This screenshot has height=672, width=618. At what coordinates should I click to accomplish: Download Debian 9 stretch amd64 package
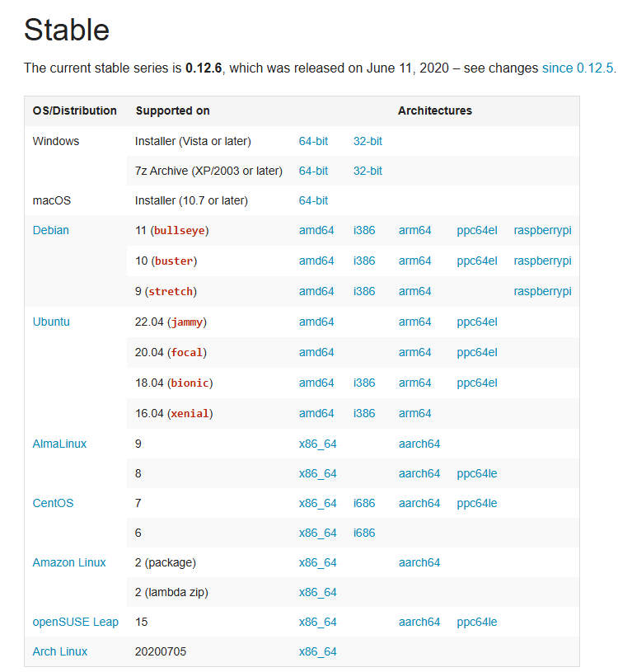coord(316,291)
